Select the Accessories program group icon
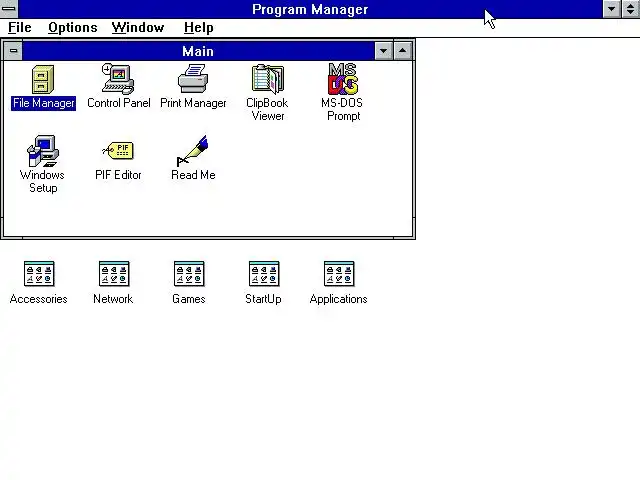Image resolution: width=640 pixels, height=480 pixels. click(x=39, y=273)
